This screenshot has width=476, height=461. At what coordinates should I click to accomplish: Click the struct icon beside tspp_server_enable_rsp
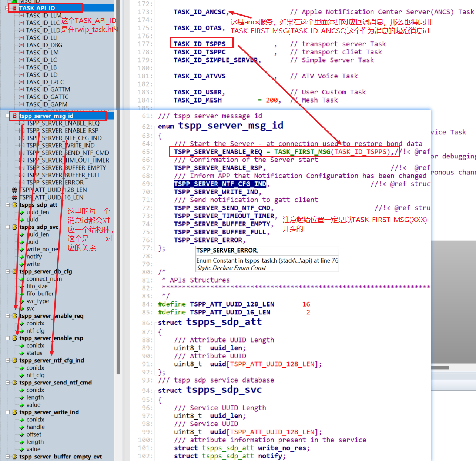(15, 338)
